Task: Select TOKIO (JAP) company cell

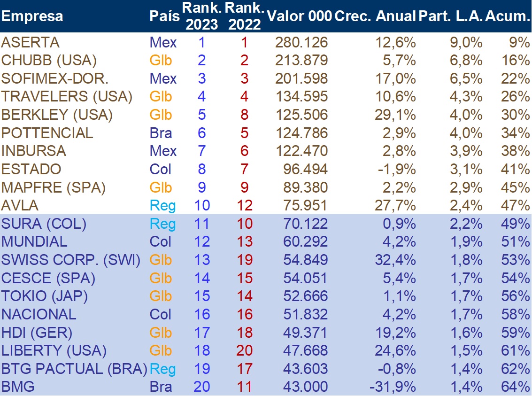Action: (x=45, y=296)
